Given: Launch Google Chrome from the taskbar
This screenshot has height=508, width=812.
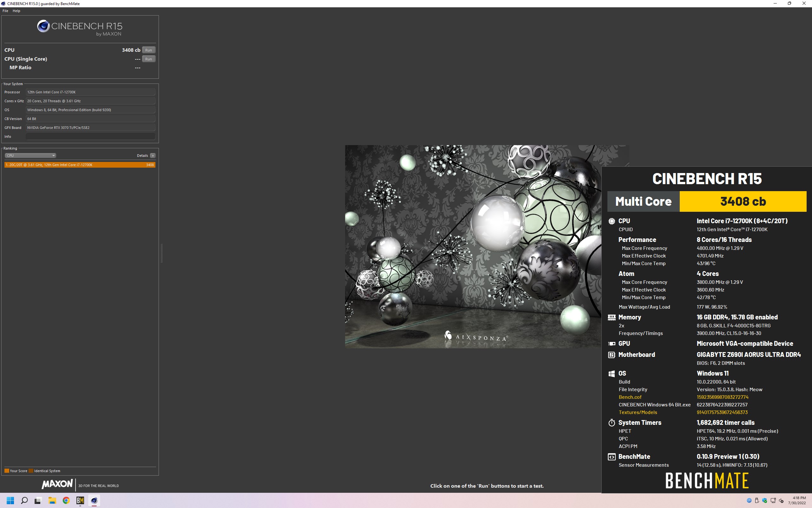Looking at the screenshot, I should click(66, 501).
